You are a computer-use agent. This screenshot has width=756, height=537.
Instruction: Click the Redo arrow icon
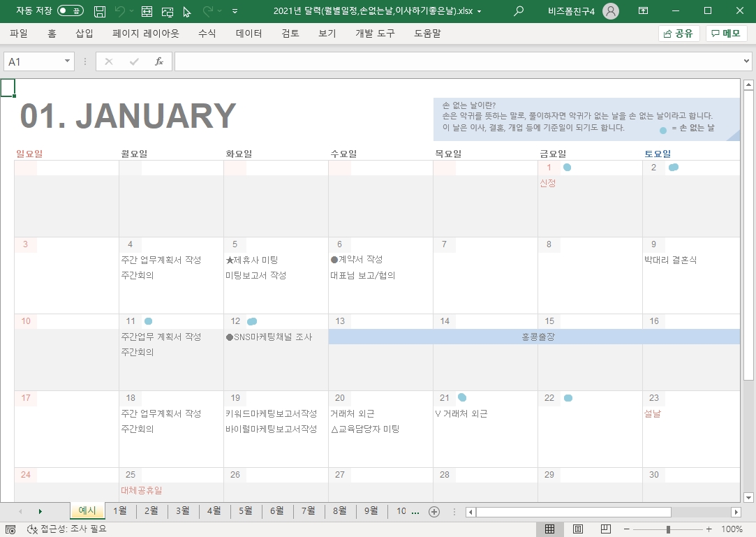pos(208,10)
